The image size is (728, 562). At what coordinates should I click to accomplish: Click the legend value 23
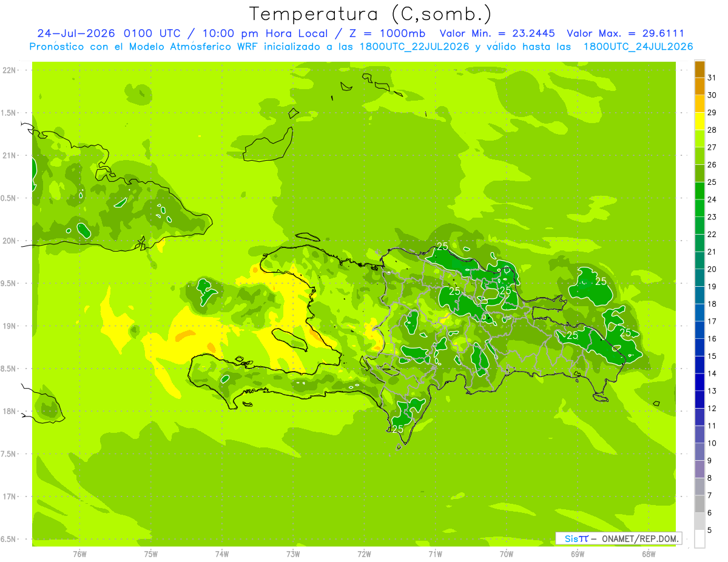tap(712, 217)
